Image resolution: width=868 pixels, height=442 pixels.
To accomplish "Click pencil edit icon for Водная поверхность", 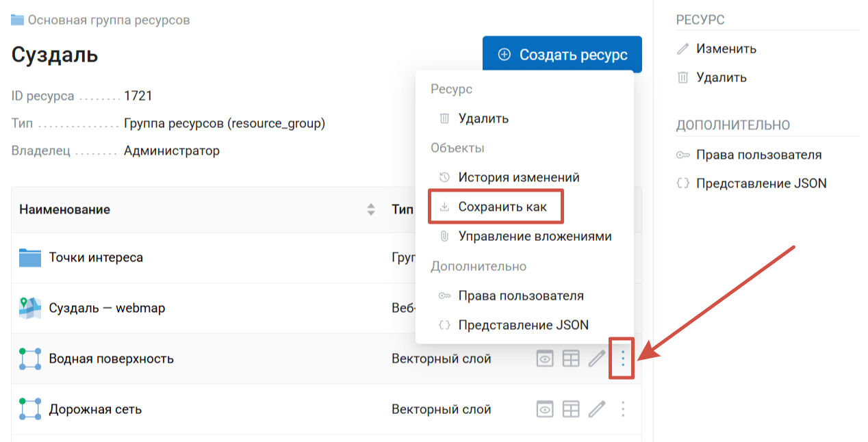I will tap(597, 359).
